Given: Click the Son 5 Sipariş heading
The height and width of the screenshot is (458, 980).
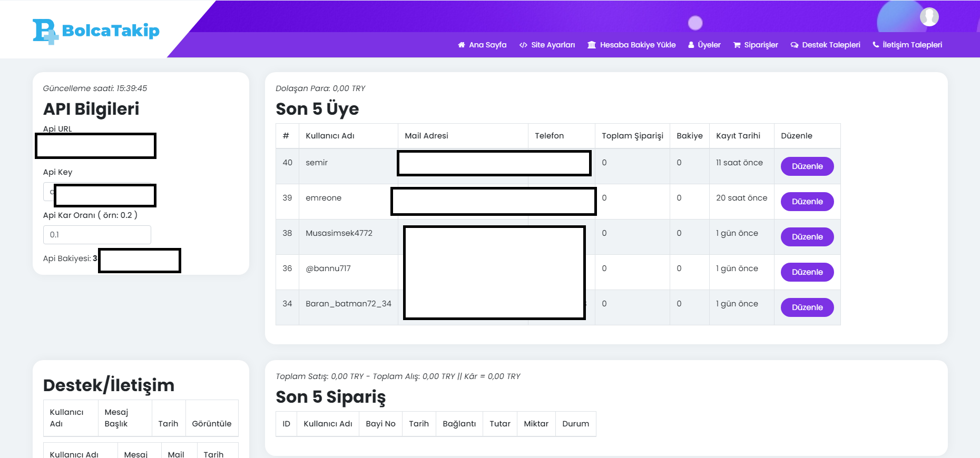Looking at the screenshot, I should (x=330, y=397).
